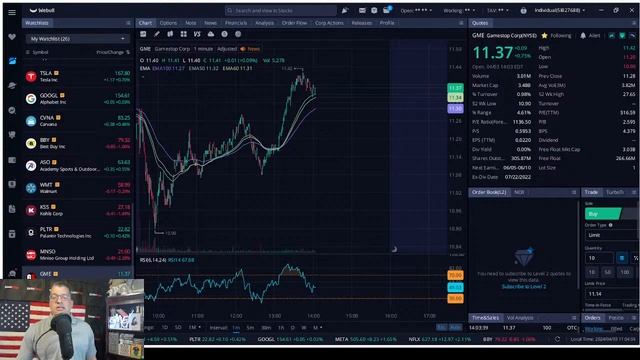This screenshot has height=360, width=640.
Task: Select MNSO Miniso in the watchlist
Action: pos(78,255)
